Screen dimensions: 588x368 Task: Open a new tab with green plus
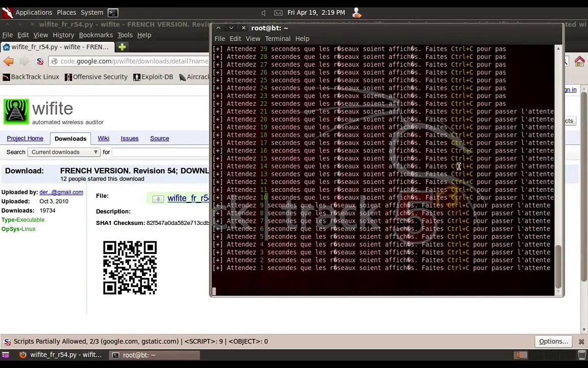tap(122, 47)
